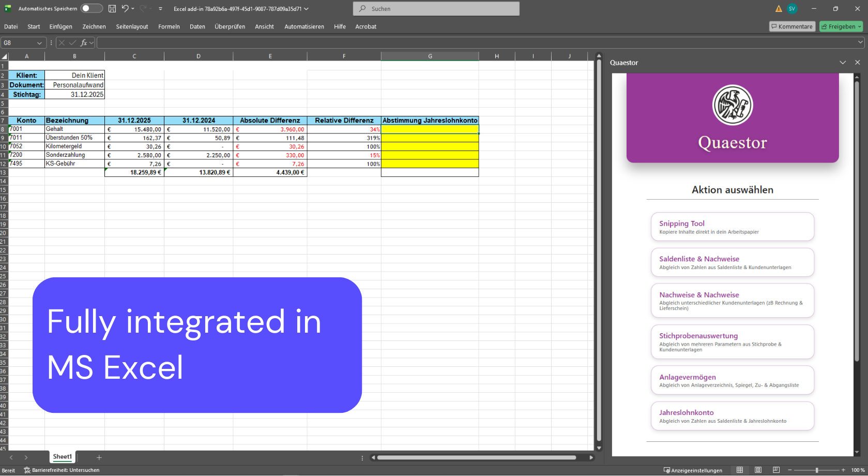Click previous sheet navigation arrow

[x=11, y=457]
